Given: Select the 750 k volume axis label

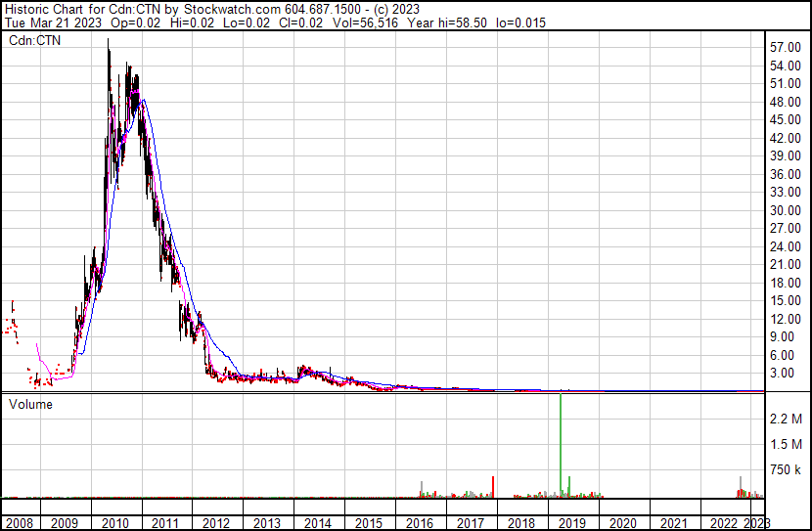Looking at the screenshot, I should point(786,470).
